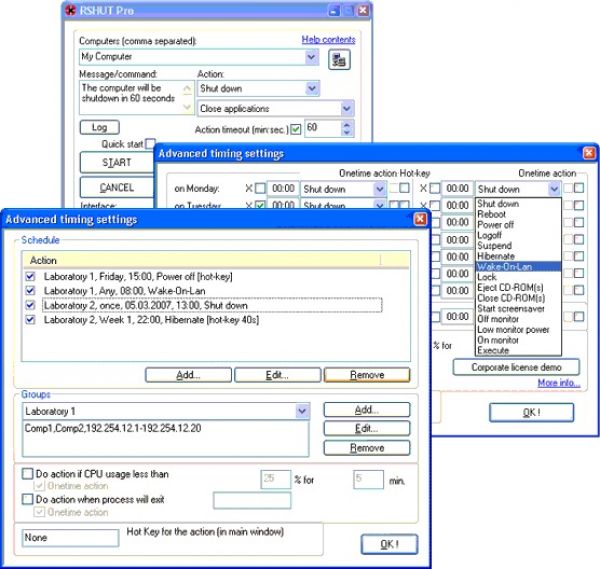Click OK in rear timing settings window

tap(532, 412)
